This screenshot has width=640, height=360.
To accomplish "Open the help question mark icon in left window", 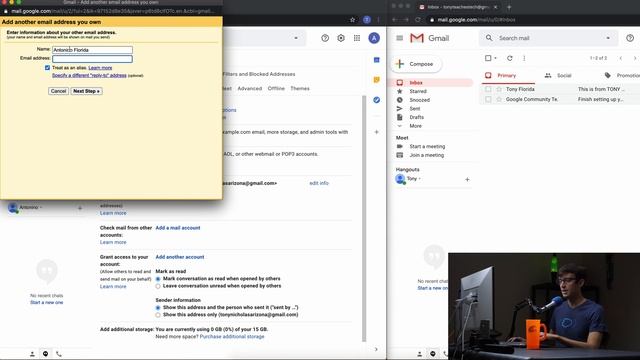I will click(325, 38).
